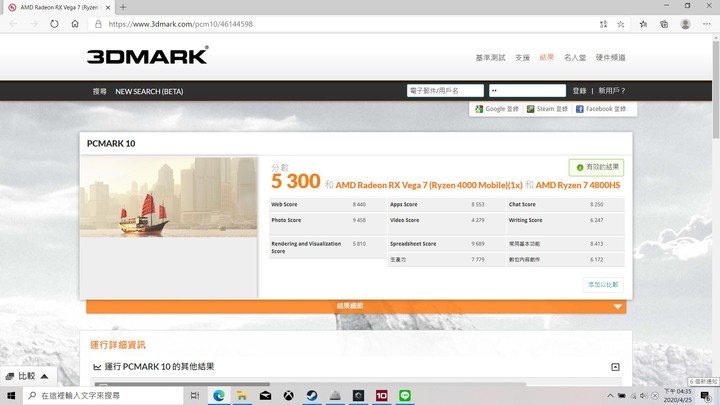Open the 硬件頻道 menu item
This screenshot has width=720, height=405.
[610, 57]
